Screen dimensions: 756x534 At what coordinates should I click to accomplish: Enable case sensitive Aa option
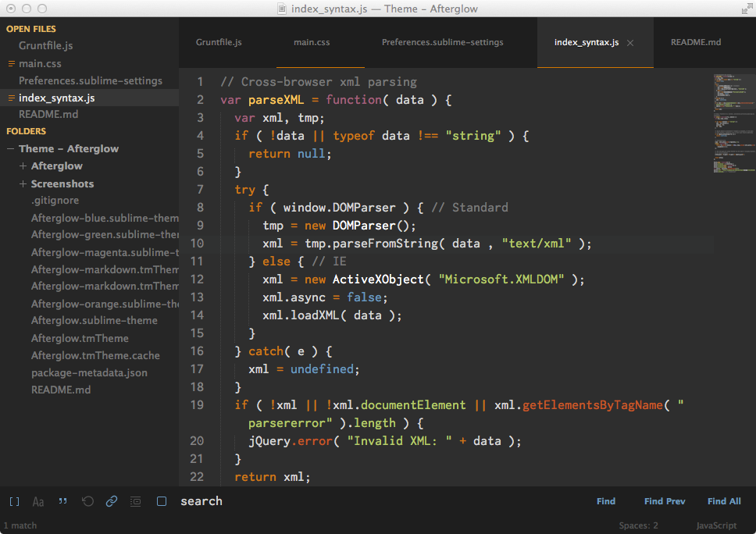(38, 501)
